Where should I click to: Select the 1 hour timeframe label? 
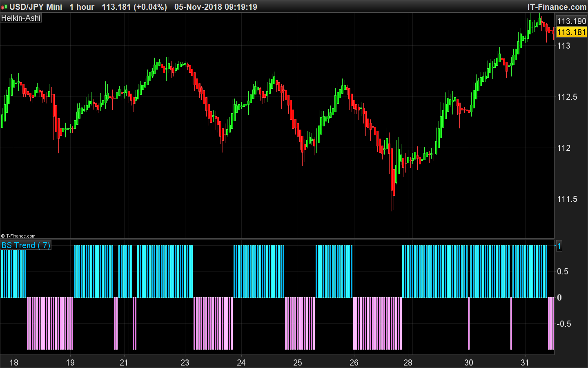[82, 7]
